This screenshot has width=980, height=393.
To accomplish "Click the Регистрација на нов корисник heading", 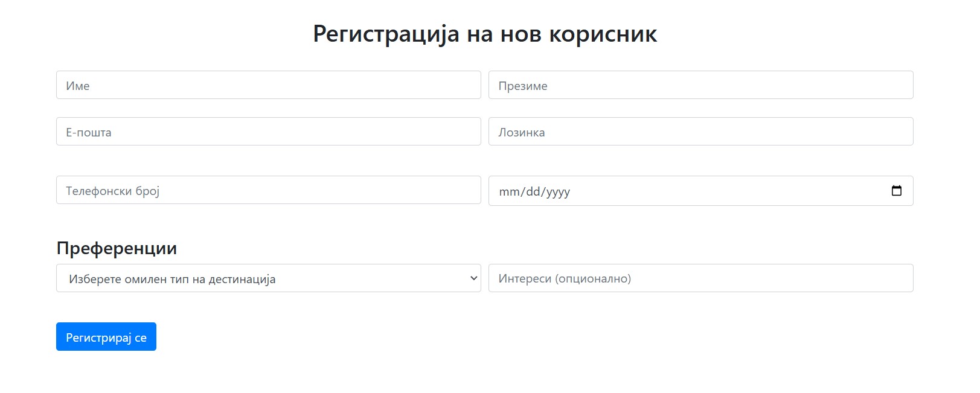I will 485,34.
